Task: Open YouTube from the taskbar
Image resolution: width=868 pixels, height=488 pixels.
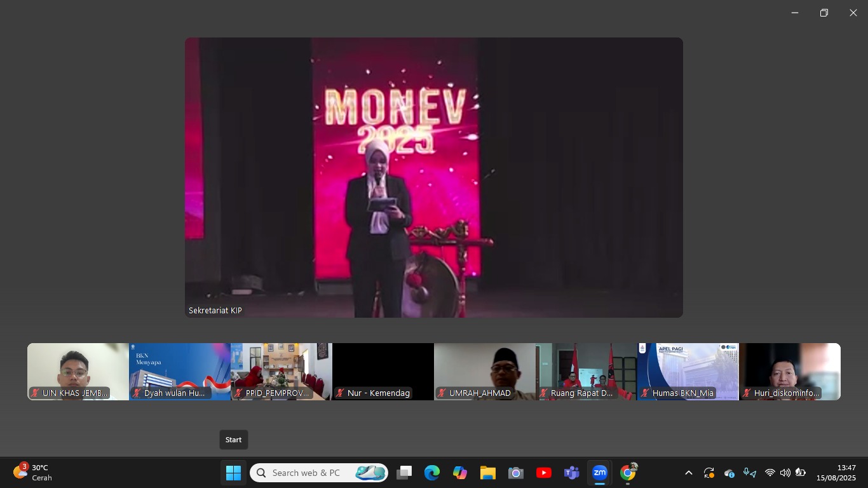Action: click(544, 473)
